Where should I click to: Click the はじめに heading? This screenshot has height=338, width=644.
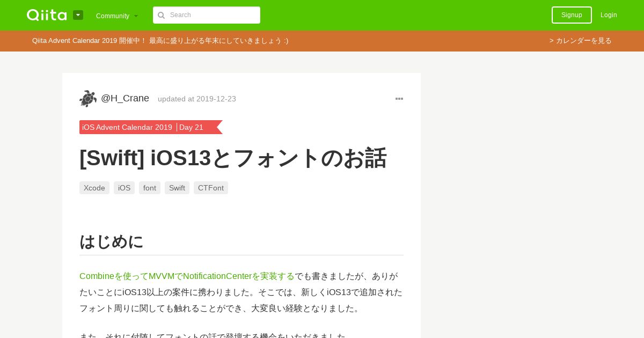(x=112, y=241)
